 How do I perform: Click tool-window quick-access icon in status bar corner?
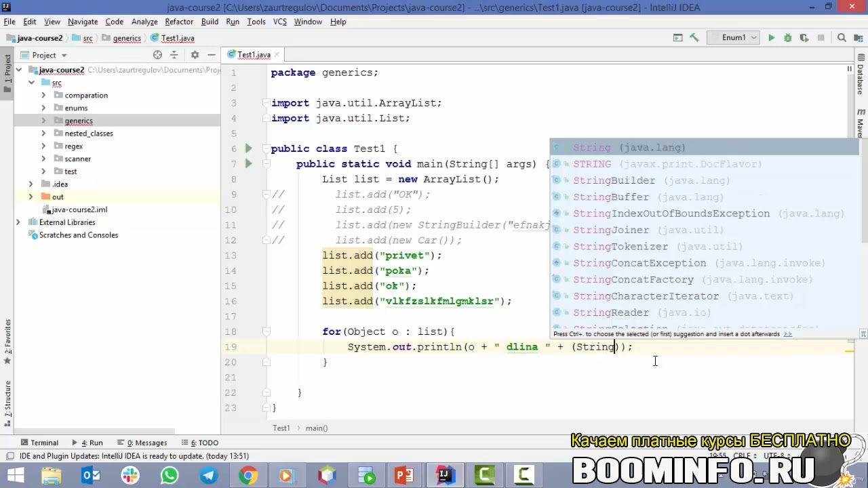tap(9, 456)
